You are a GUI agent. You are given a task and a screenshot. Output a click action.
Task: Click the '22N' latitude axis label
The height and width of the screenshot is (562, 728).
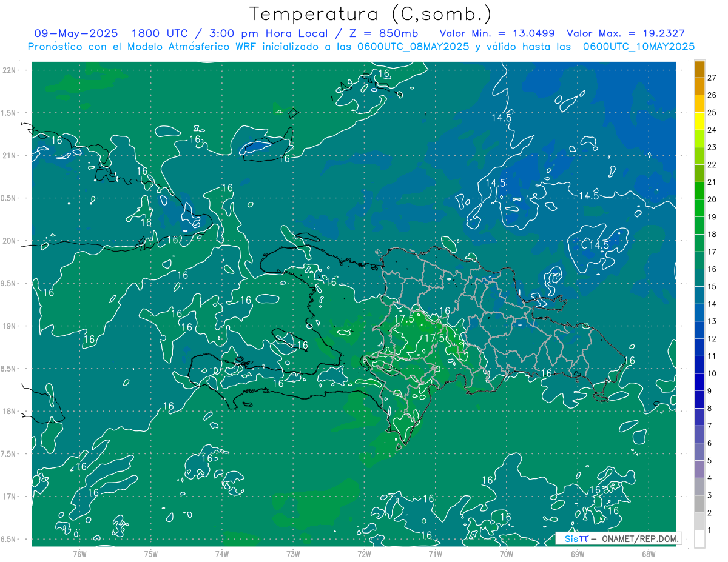(x=8, y=70)
